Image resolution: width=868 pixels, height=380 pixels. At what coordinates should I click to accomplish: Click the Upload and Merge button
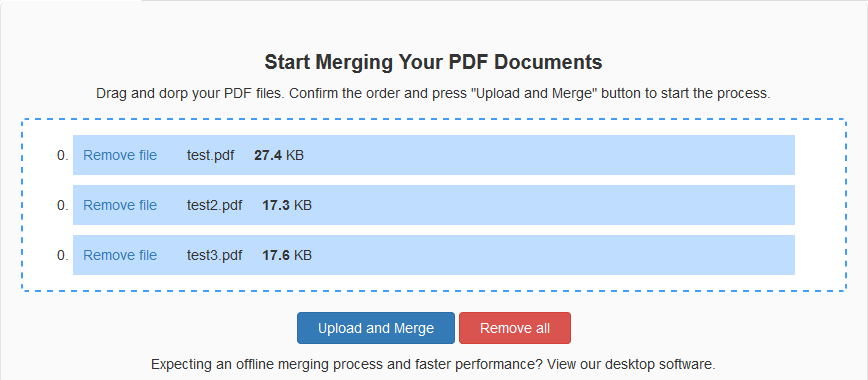pyautogui.click(x=375, y=328)
